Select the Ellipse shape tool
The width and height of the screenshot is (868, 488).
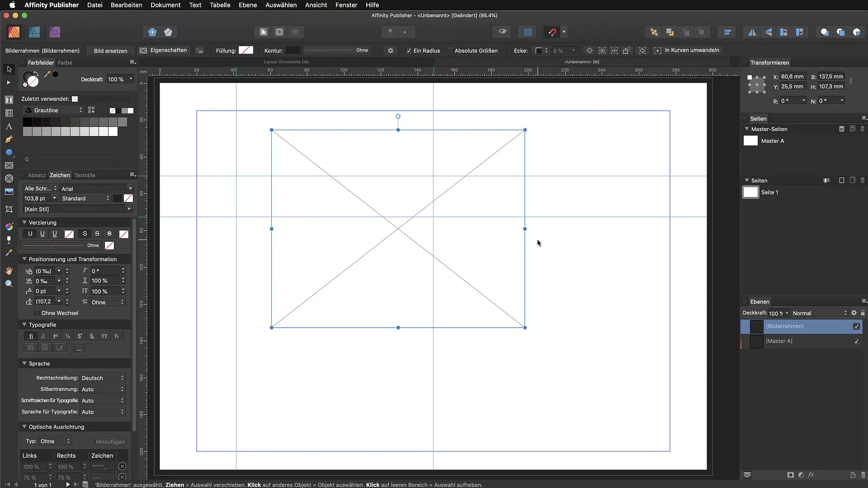tap(9, 153)
